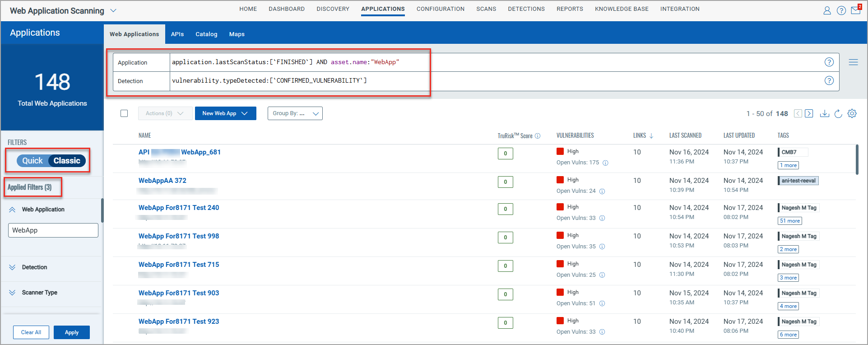
Task: Click help icon in Application query row
Action: pyautogui.click(x=829, y=62)
